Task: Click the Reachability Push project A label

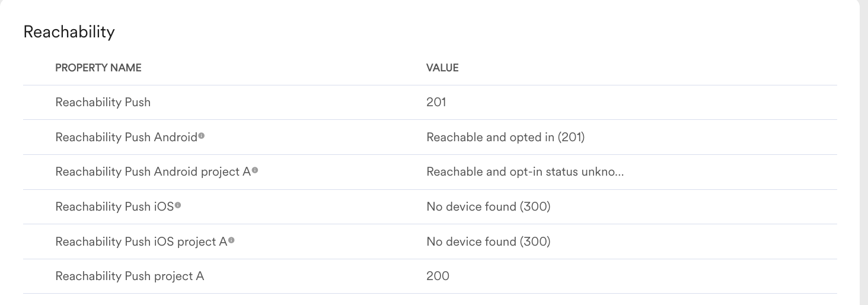Action: pos(129,276)
